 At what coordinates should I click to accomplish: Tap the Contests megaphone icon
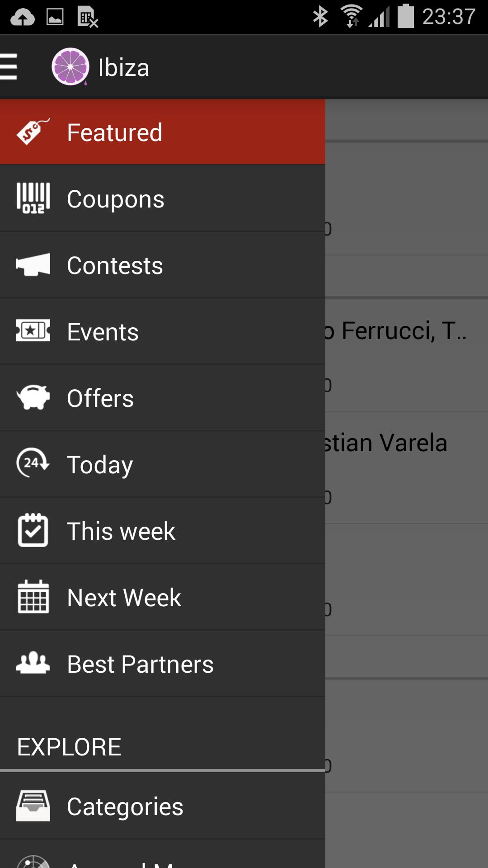point(33,264)
